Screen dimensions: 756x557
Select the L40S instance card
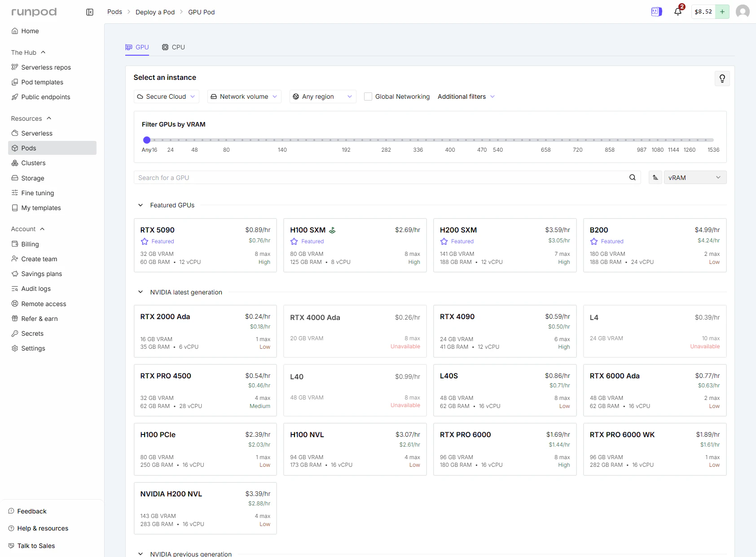[x=505, y=390]
